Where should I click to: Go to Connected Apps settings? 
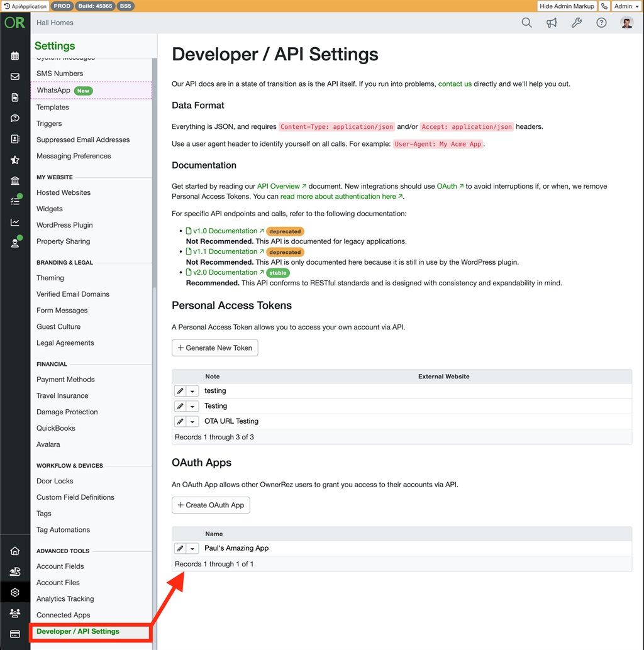coord(64,615)
